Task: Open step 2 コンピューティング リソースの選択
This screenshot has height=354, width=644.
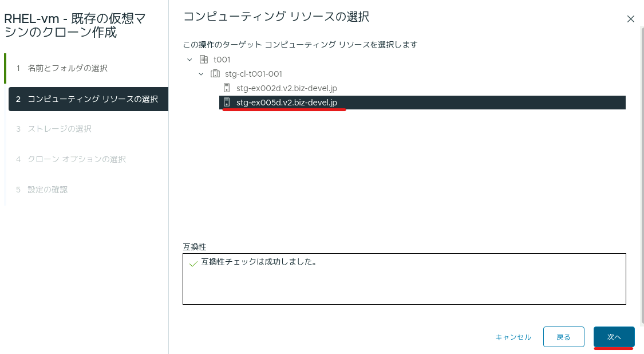Action: point(88,99)
